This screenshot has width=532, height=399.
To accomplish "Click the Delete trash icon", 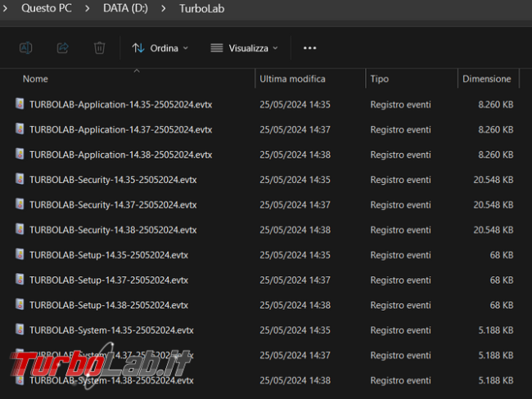I will pos(99,47).
